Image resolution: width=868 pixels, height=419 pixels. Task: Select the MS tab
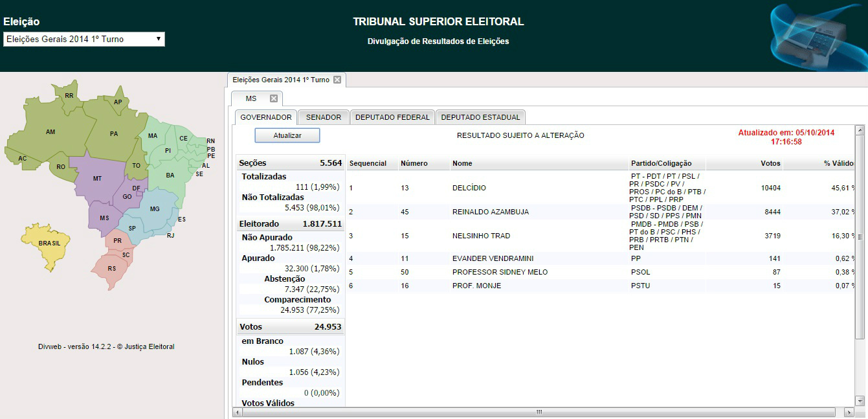(x=251, y=98)
